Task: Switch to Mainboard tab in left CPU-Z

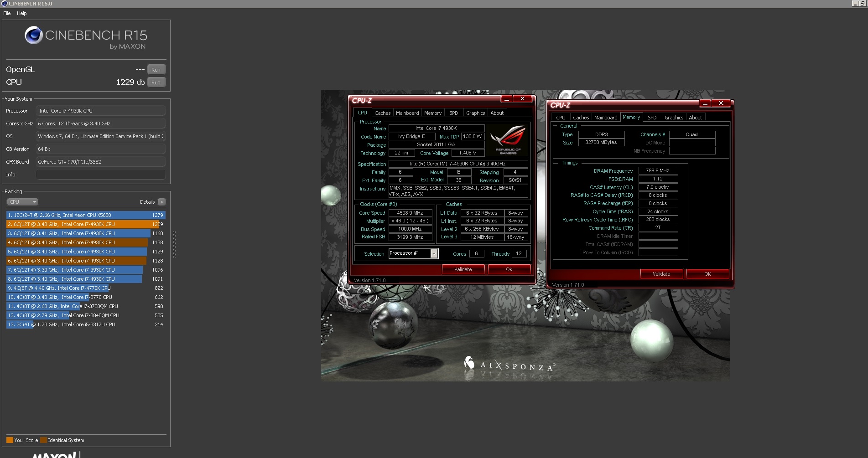Action: click(x=407, y=113)
